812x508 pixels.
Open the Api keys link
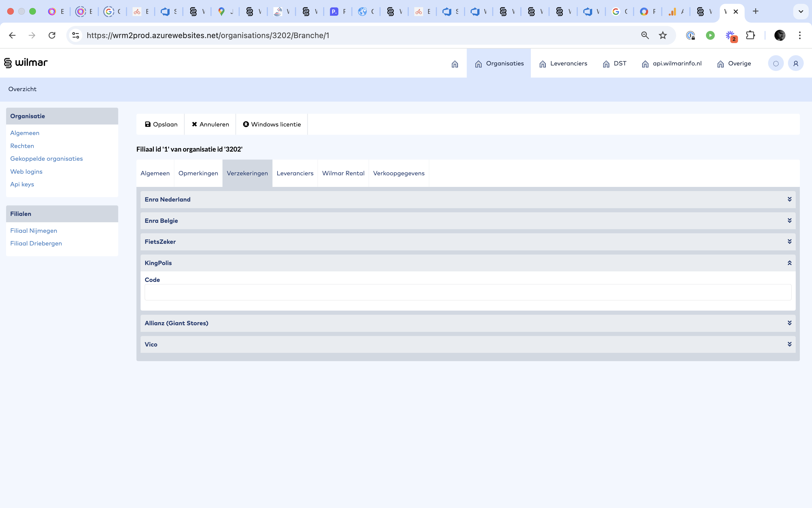[22, 184]
